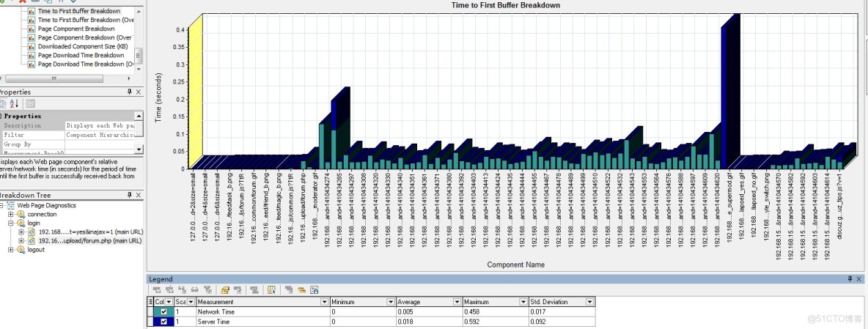Image resolution: width=868 pixels, height=329 pixels.
Task: Select Page Component Breakdown (Over Time) graph
Action: point(86,37)
